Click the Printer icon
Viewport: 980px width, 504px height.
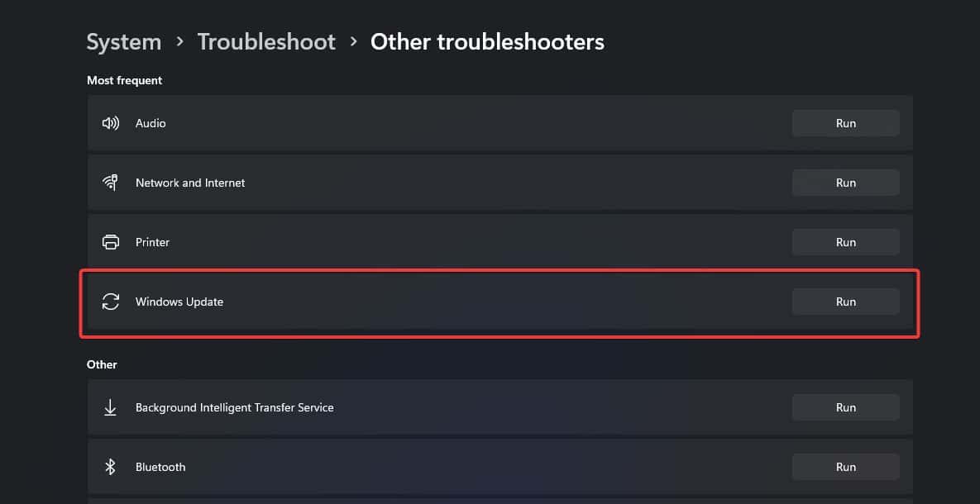coord(110,242)
